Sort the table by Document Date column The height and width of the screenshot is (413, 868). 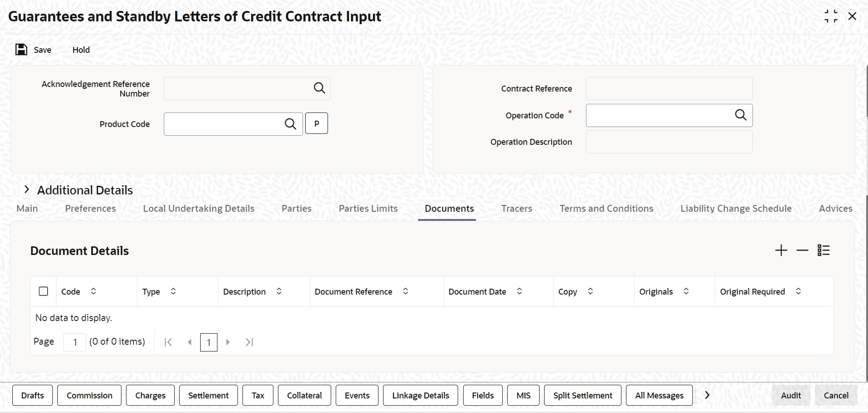coord(519,291)
